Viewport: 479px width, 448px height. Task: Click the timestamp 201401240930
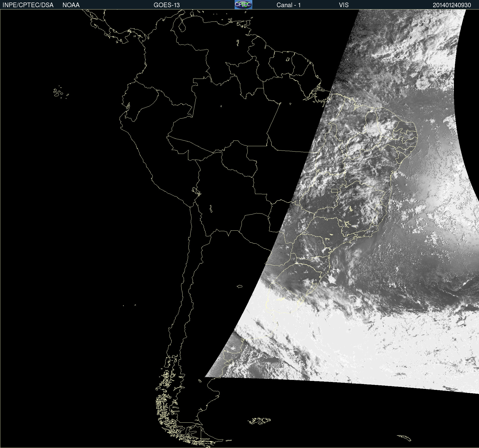452,5
